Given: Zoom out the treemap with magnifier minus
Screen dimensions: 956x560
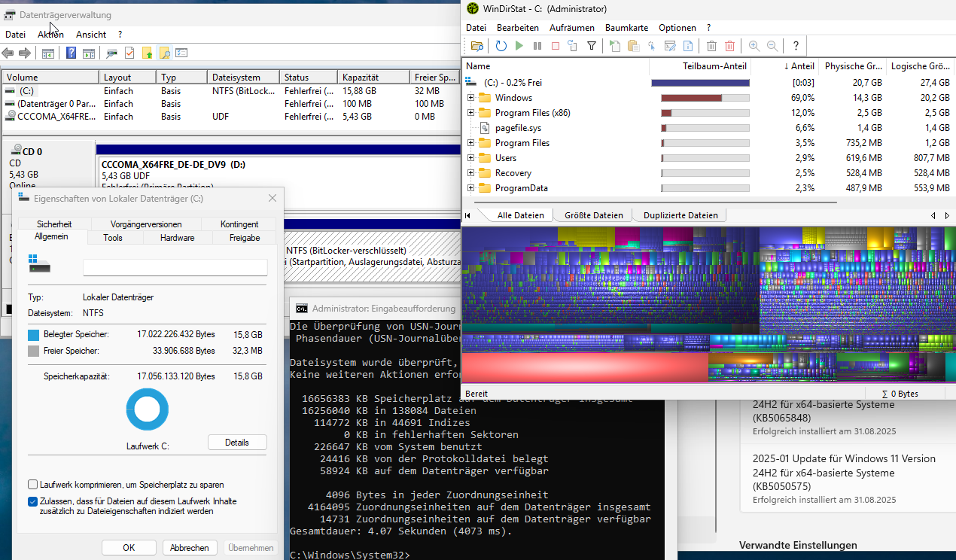Looking at the screenshot, I should click(772, 46).
